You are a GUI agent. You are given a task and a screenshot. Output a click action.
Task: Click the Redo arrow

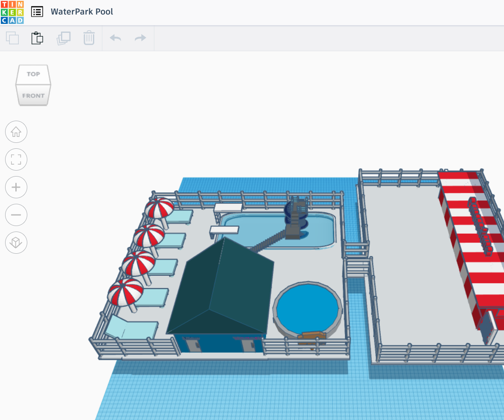click(x=140, y=38)
